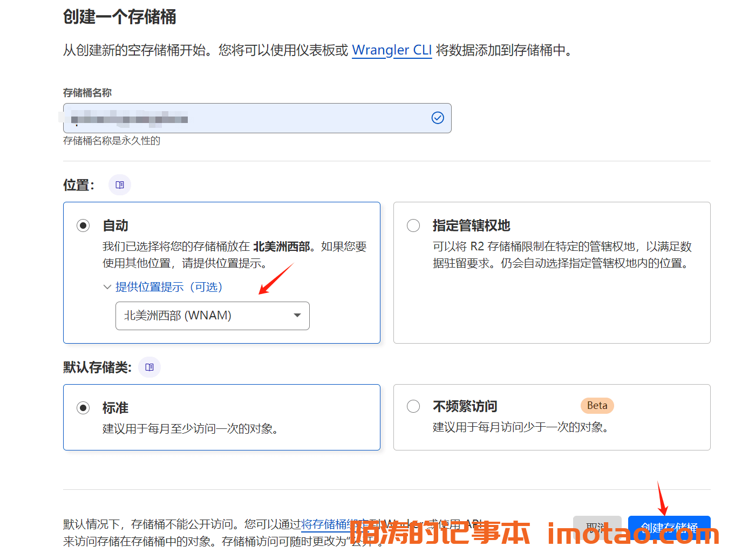Viewport: 735px width, 560px height.
Task: Click the 不频繁访问 card heading
Action: 465,406
